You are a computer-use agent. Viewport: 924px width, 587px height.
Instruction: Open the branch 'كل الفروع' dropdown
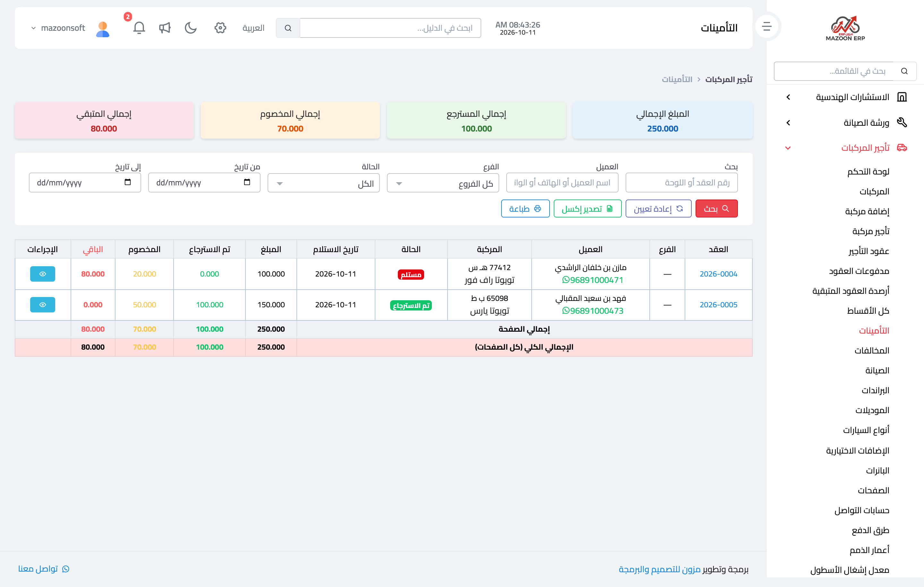[443, 183]
